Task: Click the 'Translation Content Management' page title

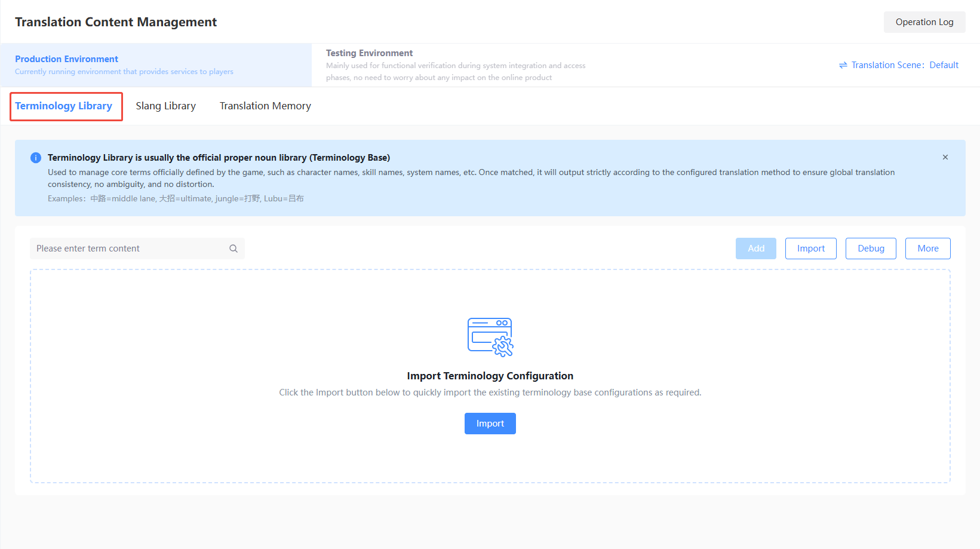Action: [x=116, y=22]
